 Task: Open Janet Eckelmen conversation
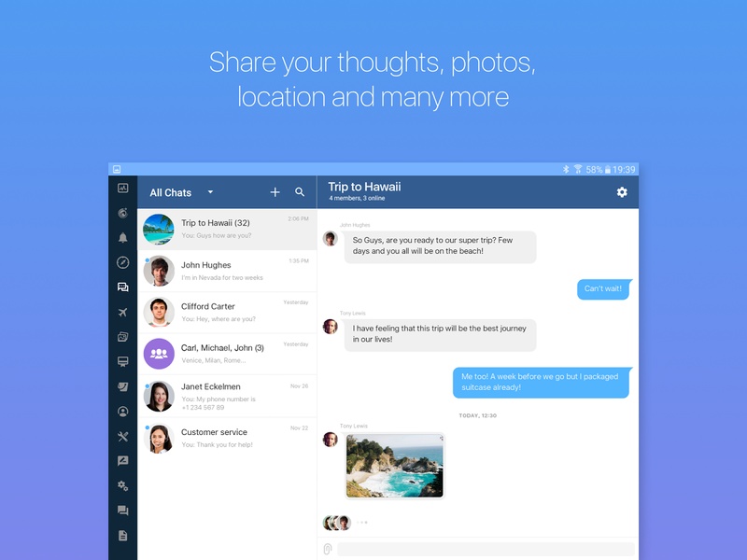(227, 396)
